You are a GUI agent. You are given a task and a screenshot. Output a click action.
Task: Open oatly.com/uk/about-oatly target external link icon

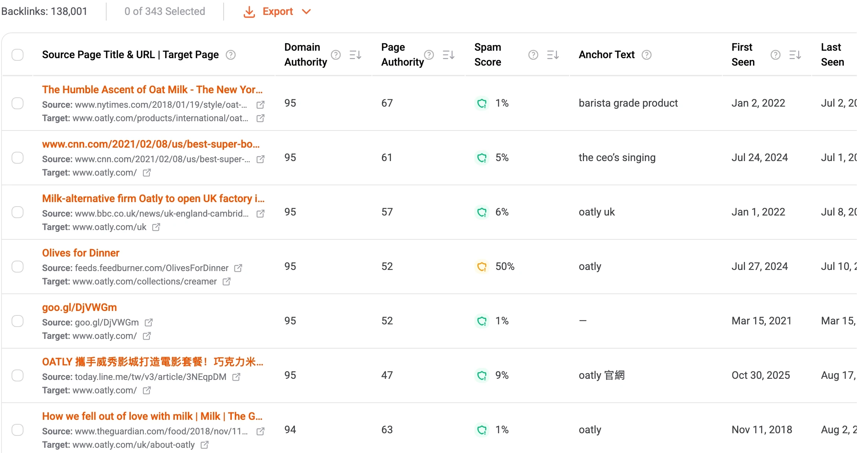click(x=205, y=445)
